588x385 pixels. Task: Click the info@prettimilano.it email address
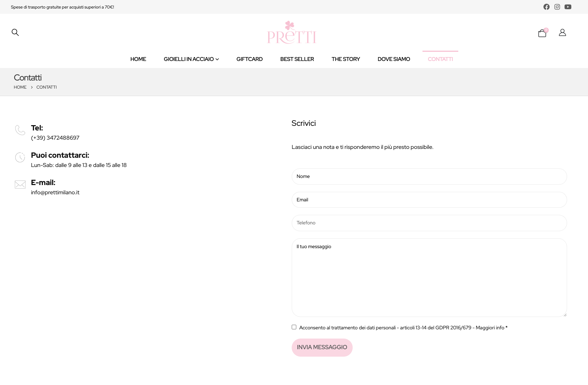[x=55, y=192]
